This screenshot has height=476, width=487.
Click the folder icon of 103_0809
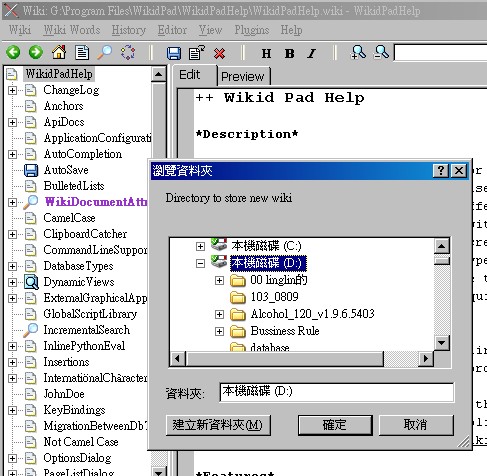(x=238, y=297)
